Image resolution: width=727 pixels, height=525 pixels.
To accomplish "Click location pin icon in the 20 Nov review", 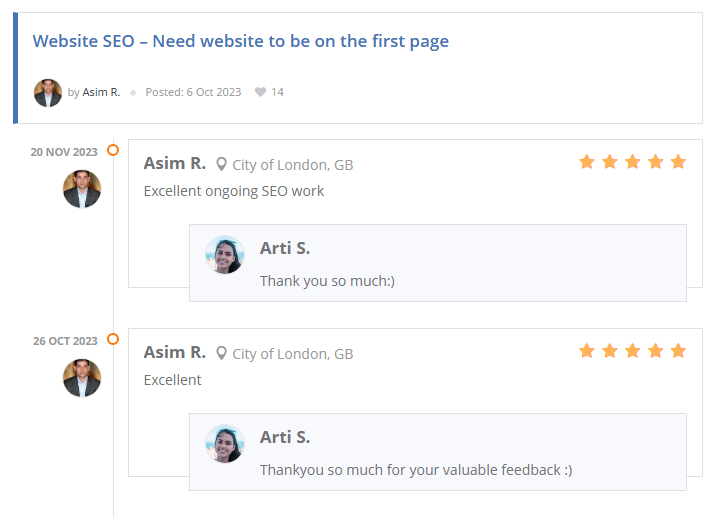I will 222,164.
